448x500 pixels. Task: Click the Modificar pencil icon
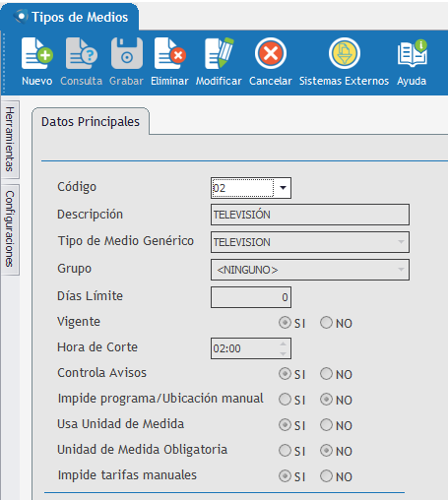coord(219,53)
